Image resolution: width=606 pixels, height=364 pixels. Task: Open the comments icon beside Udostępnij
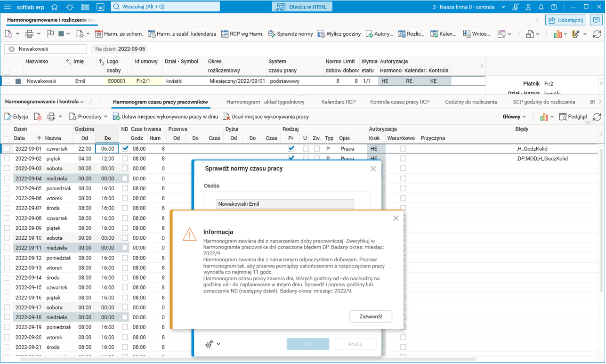[x=597, y=20]
